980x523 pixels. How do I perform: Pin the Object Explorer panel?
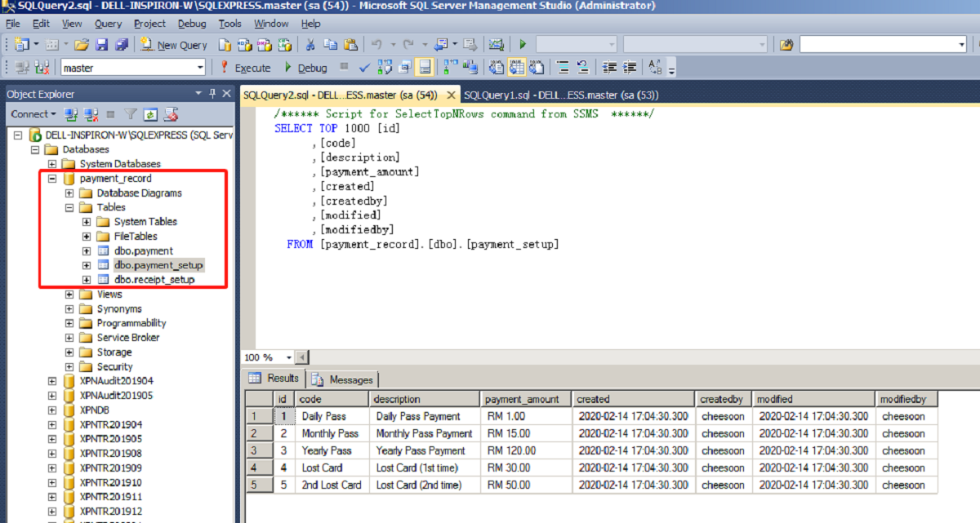(211, 93)
